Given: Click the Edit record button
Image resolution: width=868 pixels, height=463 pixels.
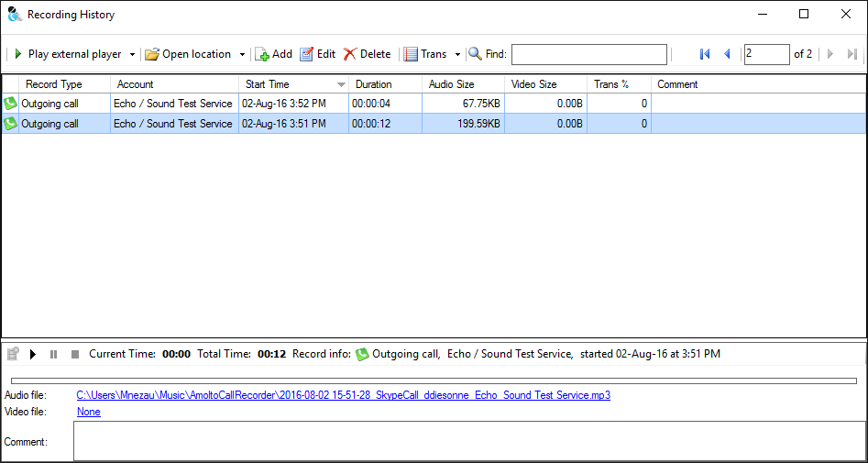Looking at the screenshot, I should pyautogui.click(x=318, y=54).
